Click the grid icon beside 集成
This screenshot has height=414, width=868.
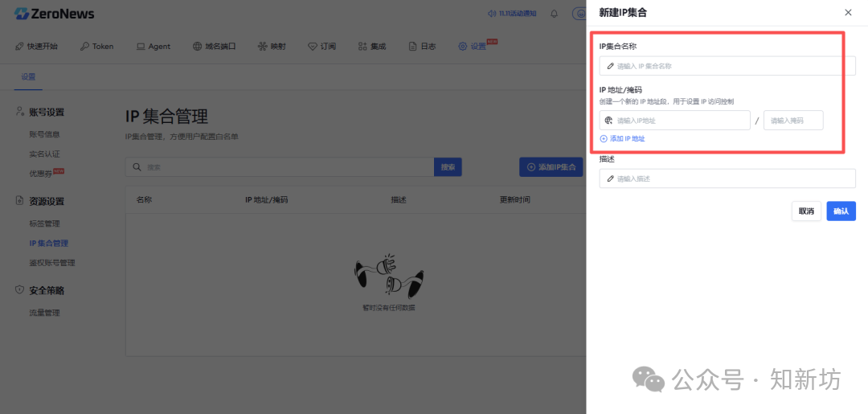click(362, 47)
